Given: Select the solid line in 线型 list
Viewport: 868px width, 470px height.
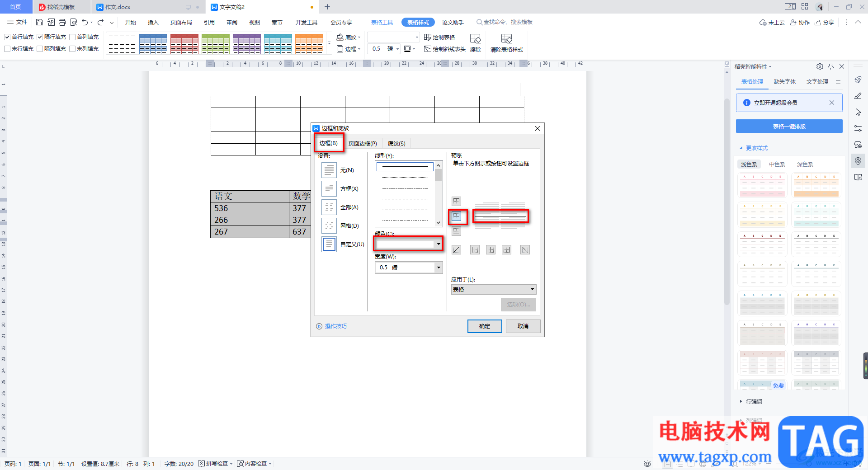Looking at the screenshot, I should pos(405,166).
